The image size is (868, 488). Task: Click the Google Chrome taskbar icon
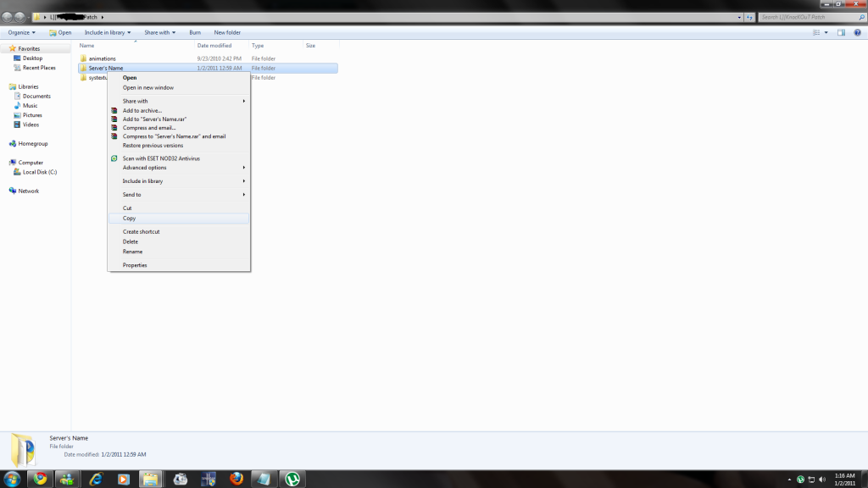point(39,479)
